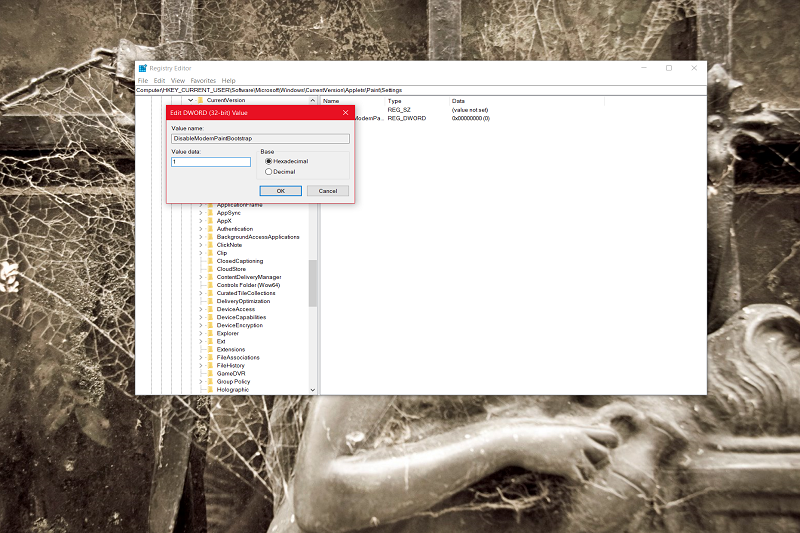800x533 pixels.
Task: Select the Explorer folder icon
Action: (210, 333)
